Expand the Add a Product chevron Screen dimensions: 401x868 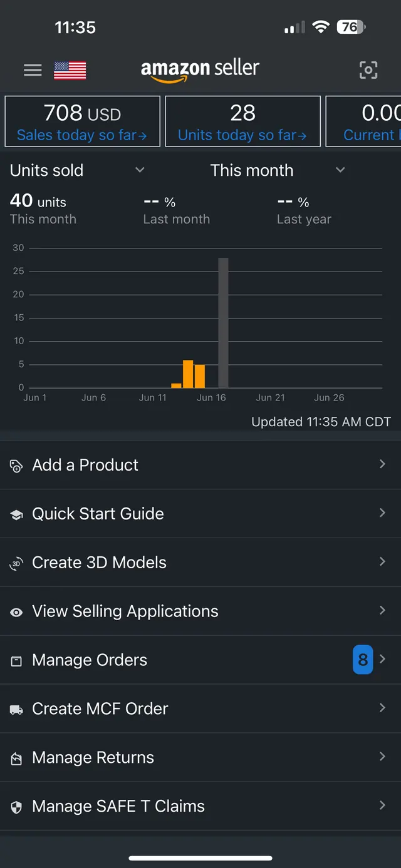pyautogui.click(x=382, y=464)
